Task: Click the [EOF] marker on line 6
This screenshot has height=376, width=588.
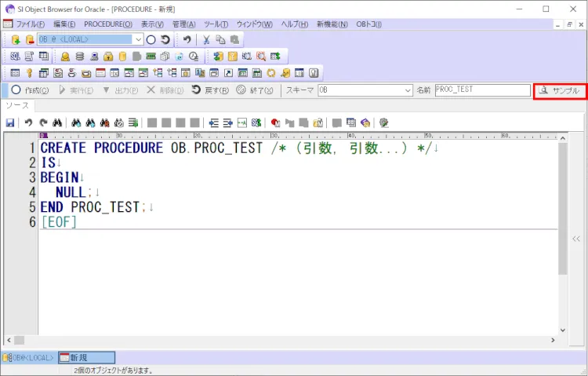Action: pos(59,222)
